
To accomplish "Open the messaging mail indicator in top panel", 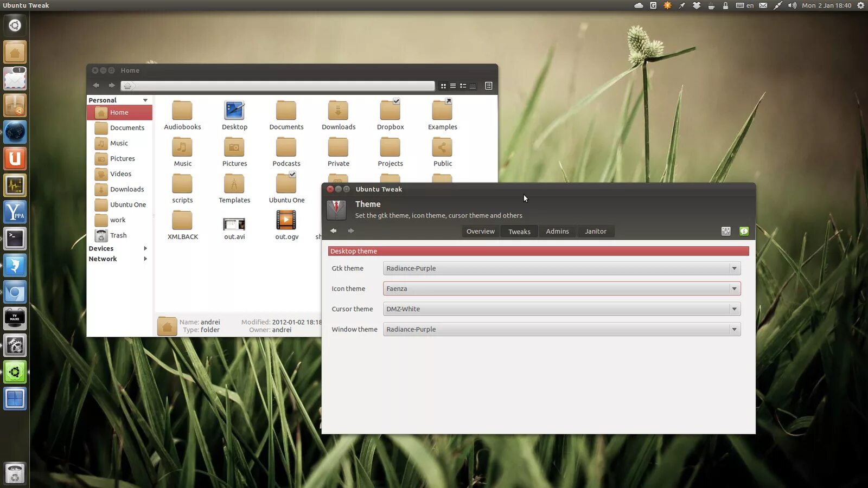I will [763, 5].
